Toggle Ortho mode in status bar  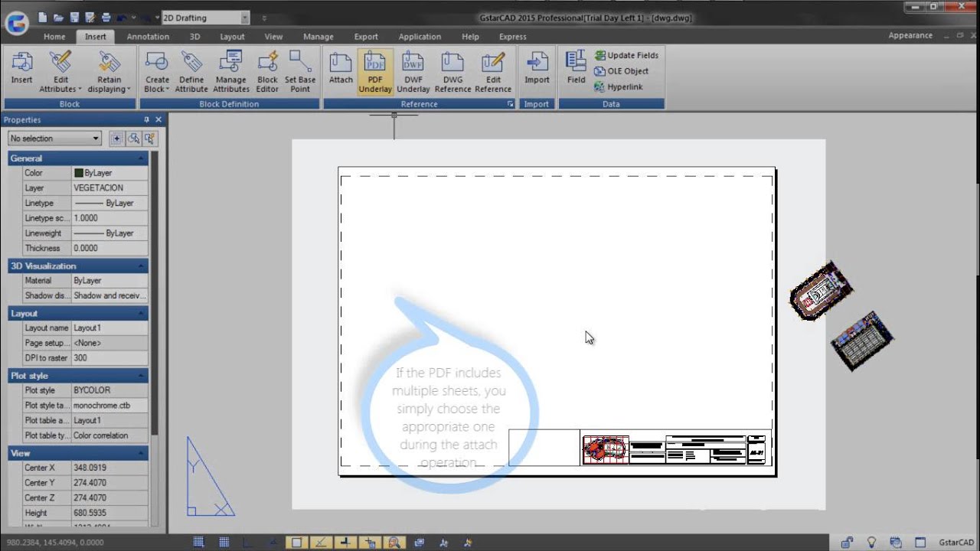click(x=247, y=543)
